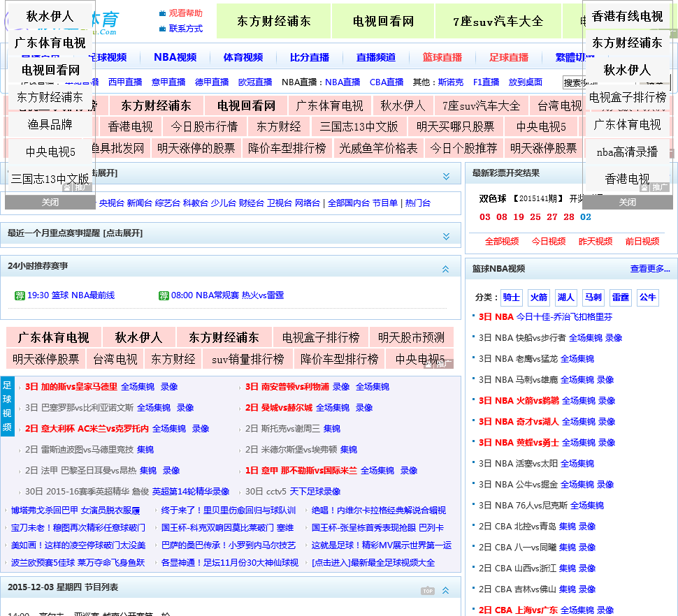Collapse the 24小时推荐赛事 panel
The image size is (678, 616).
[446, 269]
